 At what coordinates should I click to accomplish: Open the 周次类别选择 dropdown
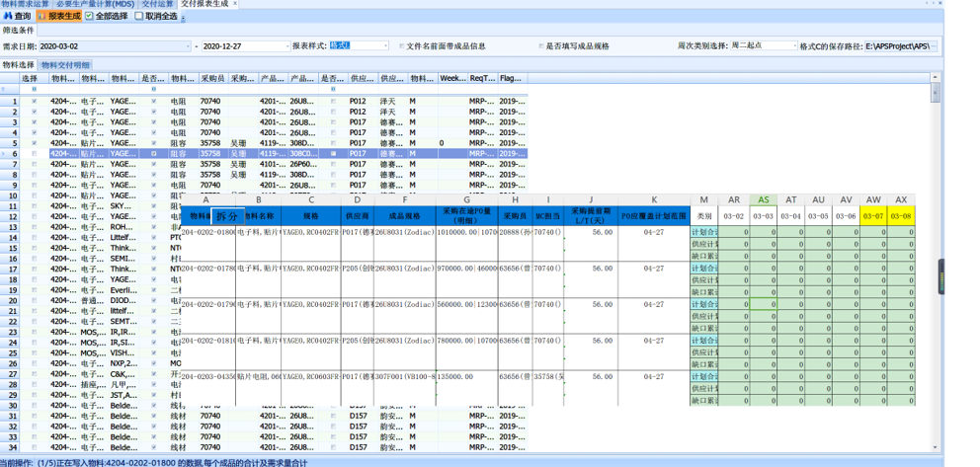point(793,46)
